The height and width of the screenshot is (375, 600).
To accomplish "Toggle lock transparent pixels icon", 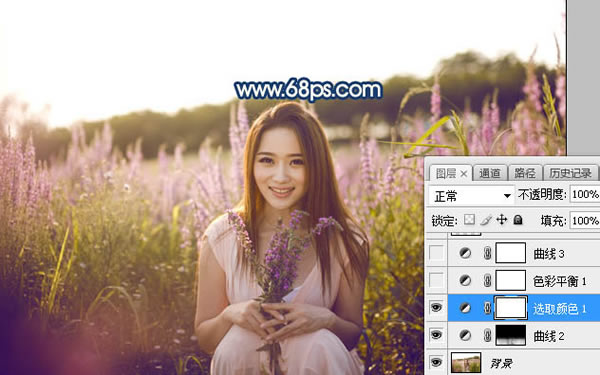I will (x=470, y=220).
